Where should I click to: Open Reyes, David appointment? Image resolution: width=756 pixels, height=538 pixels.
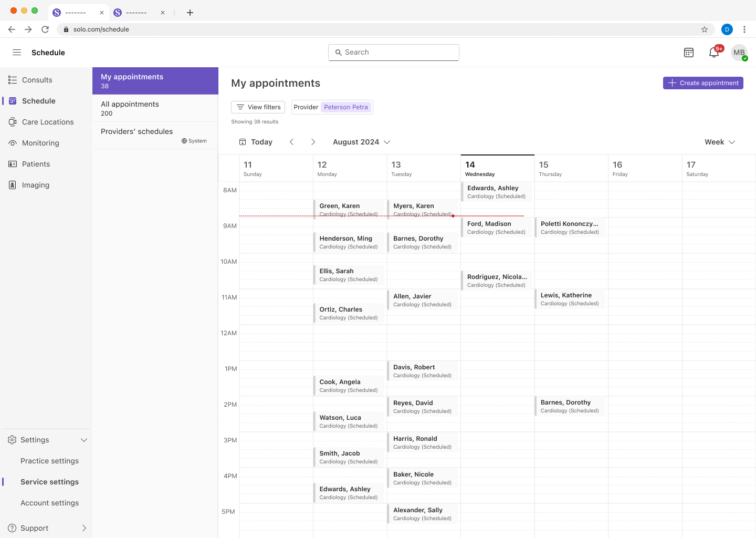pyautogui.click(x=423, y=406)
